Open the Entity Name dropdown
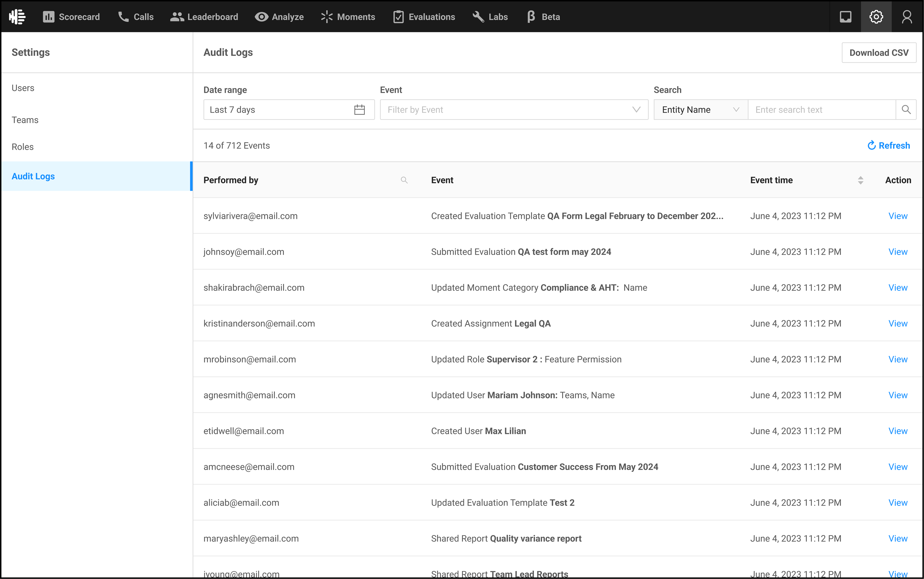Screen dimensions: 924x579 tap(700, 110)
